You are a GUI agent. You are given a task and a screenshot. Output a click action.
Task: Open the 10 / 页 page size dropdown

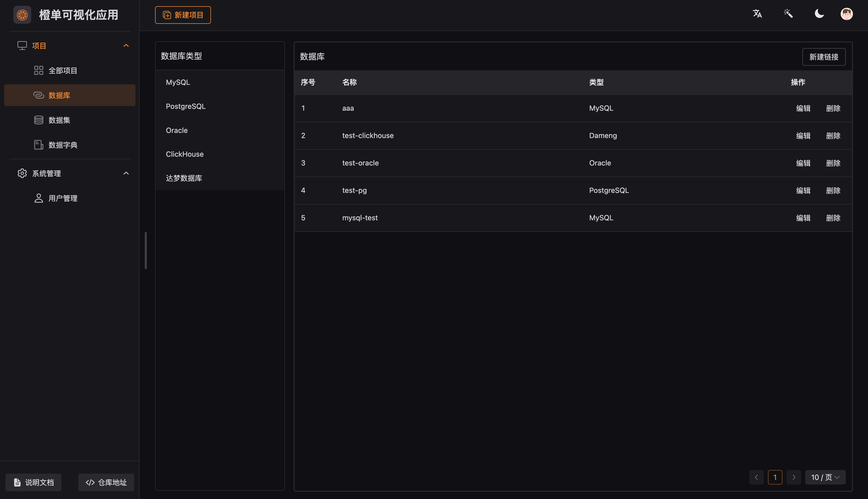coord(825,477)
